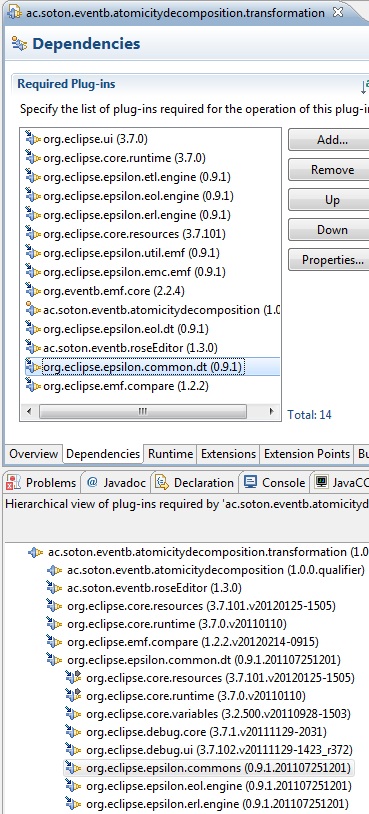Switch to the Runtime tab
Image resolution: width=369 pixels, height=814 pixels.
point(170,454)
